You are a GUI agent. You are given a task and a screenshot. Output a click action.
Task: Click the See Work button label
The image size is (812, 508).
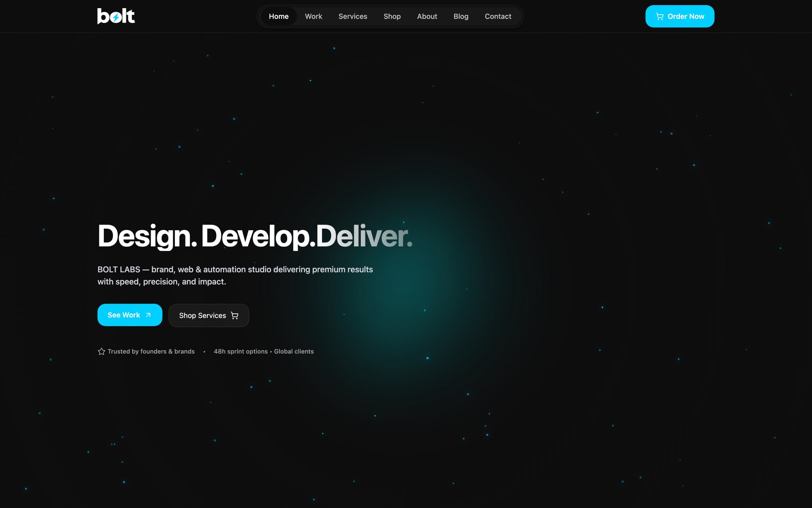(x=123, y=315)
